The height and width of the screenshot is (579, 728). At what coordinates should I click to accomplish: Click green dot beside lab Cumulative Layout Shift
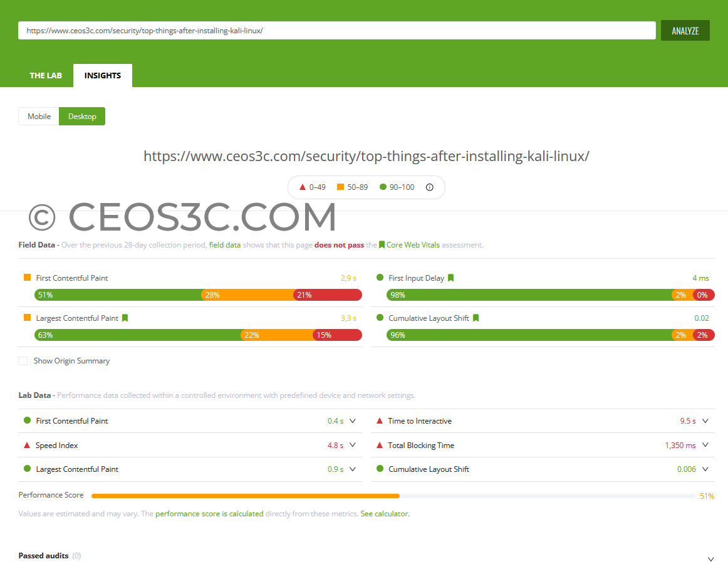[380, 469]
